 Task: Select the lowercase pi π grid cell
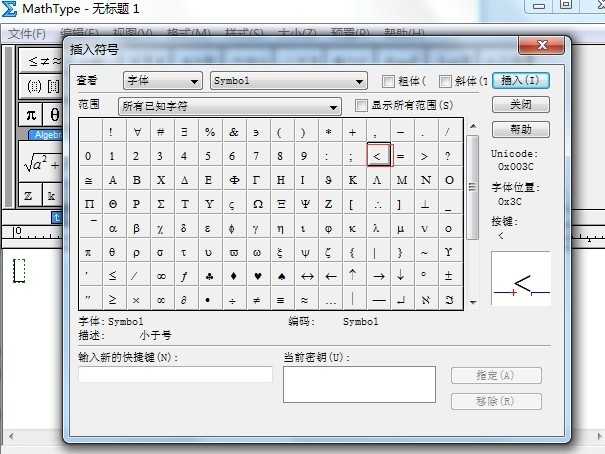[x=89, y=252]
